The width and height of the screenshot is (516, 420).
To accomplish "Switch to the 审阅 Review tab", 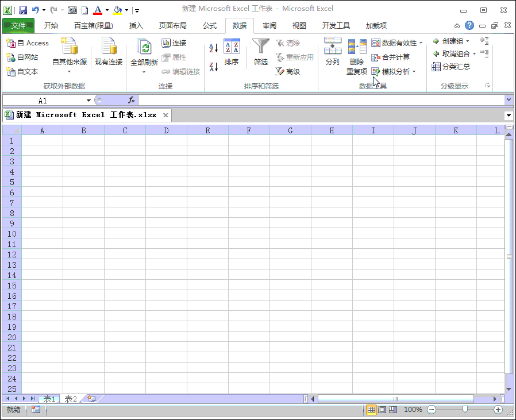I will pyautogui.click(x=269, y=26).
